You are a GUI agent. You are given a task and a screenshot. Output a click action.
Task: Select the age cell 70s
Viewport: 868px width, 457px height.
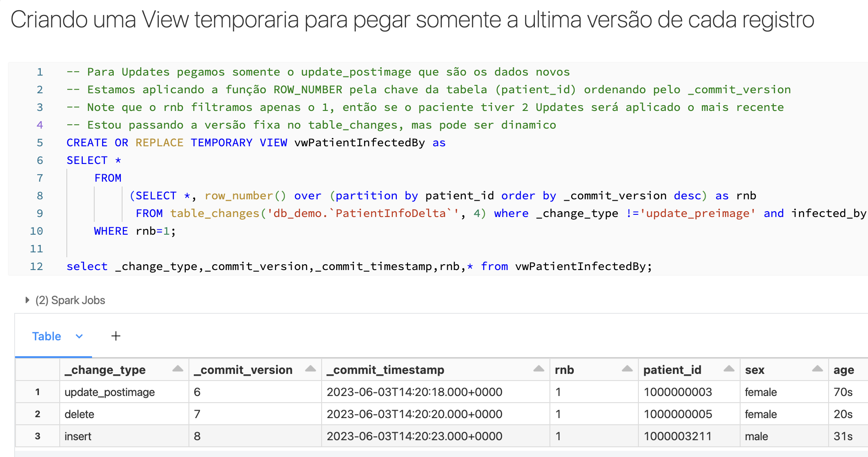click(848, 392)
